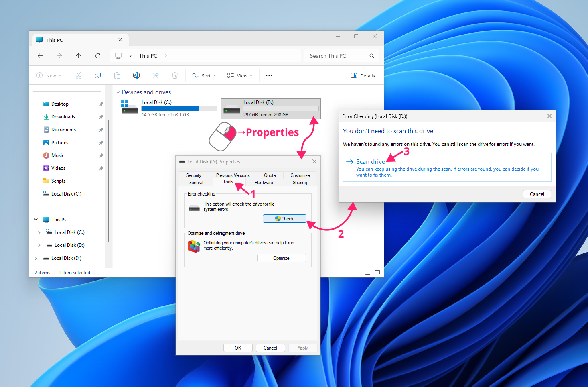The height and width of the screenshot is (387, 588).
Task: Open Downloads in sidebar
Action: pyautogui.click(x=63, y=117)
